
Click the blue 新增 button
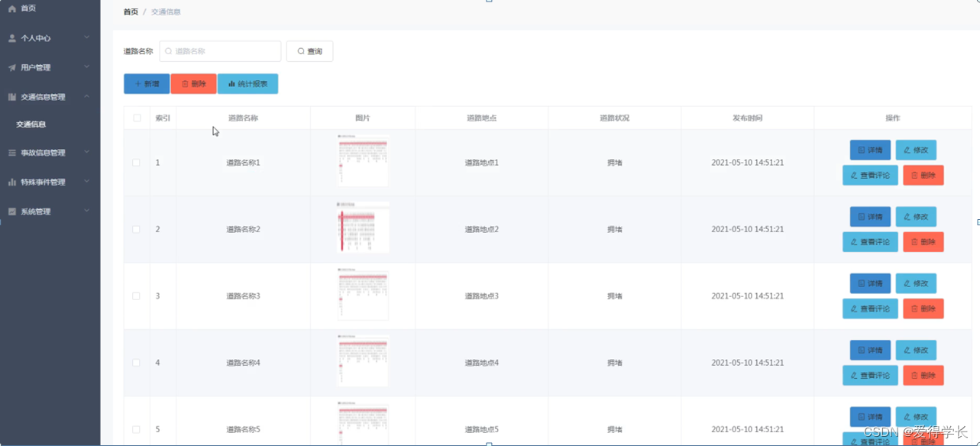point(147,84)
